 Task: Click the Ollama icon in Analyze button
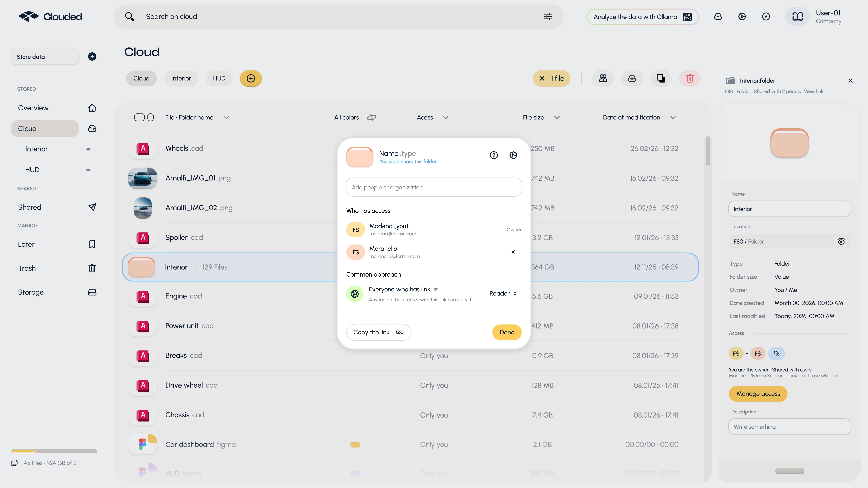pos(687,17)
